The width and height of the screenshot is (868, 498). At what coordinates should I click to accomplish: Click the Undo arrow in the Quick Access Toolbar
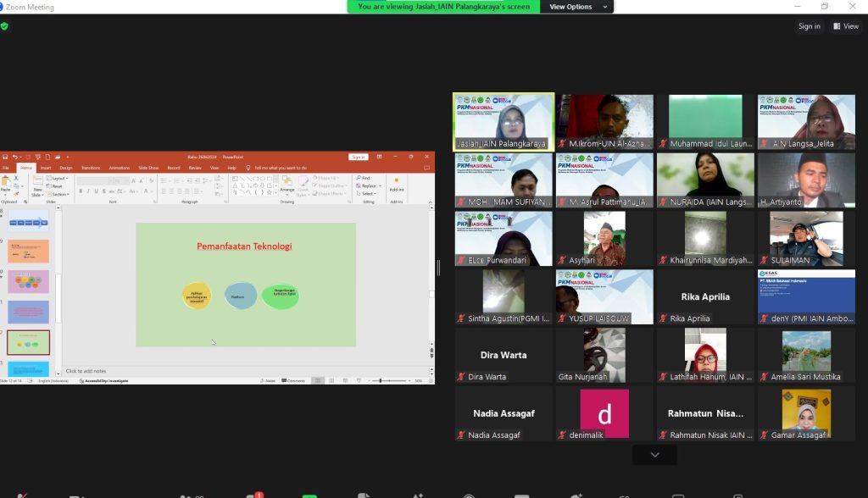click(x=14, y=157)
